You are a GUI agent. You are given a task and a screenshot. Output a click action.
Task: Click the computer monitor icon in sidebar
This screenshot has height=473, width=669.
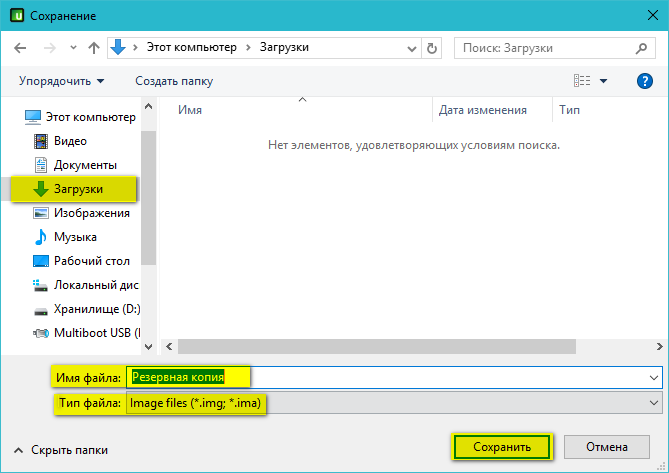[33, 117]
